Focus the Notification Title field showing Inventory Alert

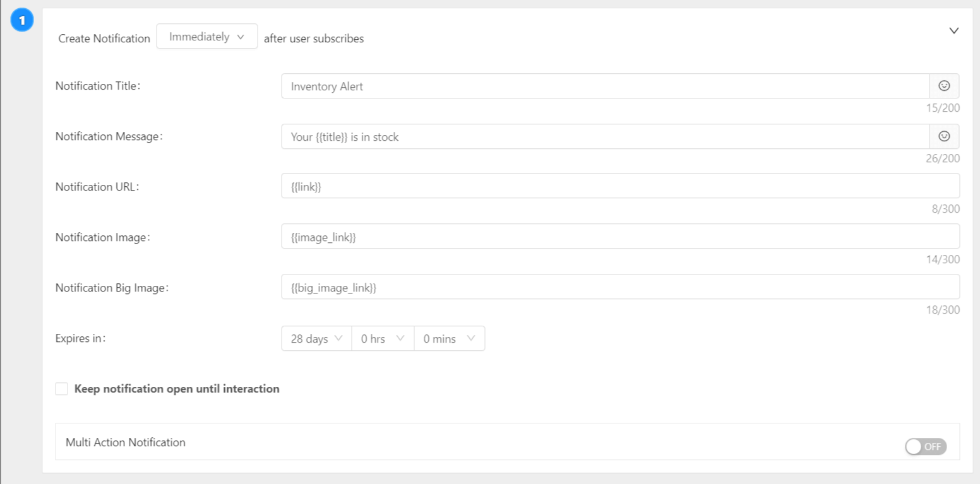[568, 86]
